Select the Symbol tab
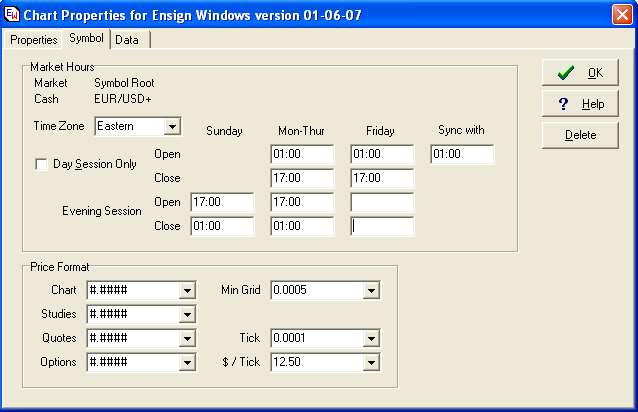Image resolution: width=638 pixels, height=412 pixels. 86,39
